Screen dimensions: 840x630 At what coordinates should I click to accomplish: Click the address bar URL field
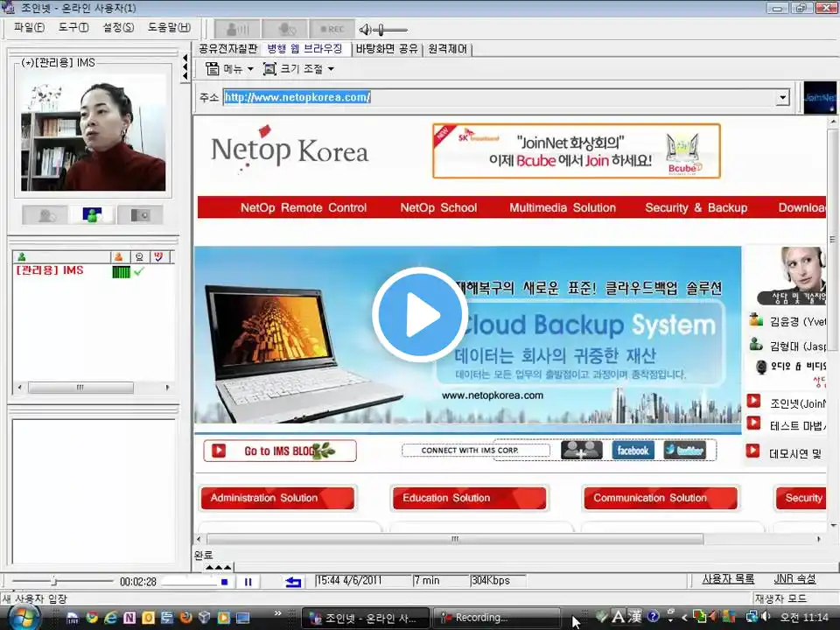tap(499, 97)
